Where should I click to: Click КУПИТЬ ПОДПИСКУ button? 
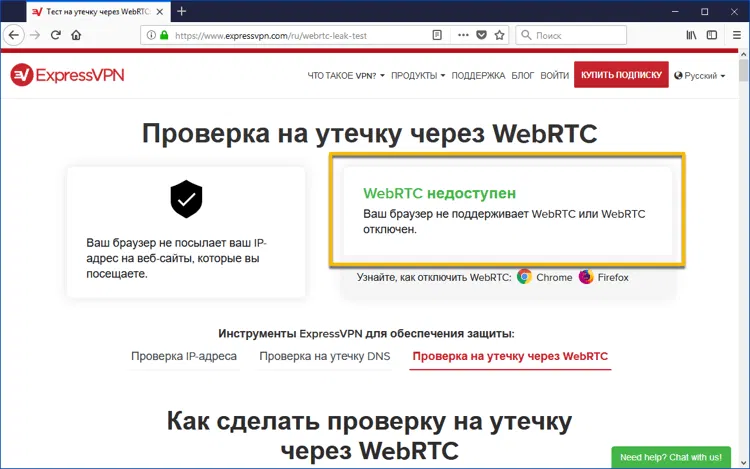(621, 75)
